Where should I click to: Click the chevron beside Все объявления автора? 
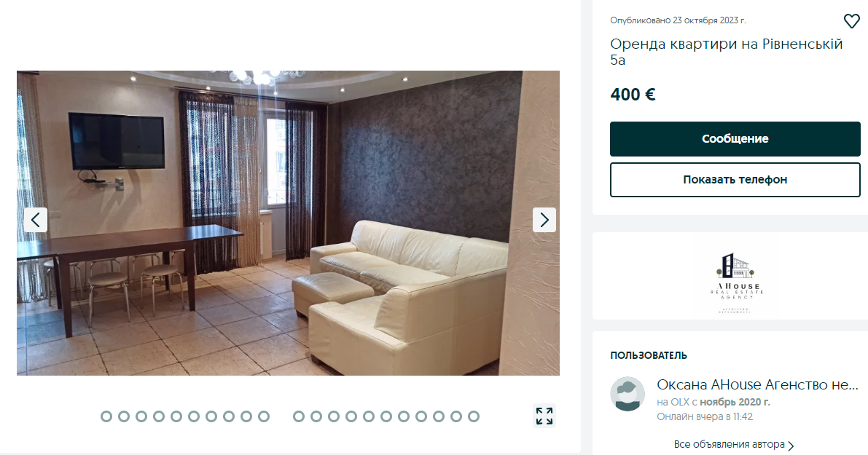coord(791,446)
